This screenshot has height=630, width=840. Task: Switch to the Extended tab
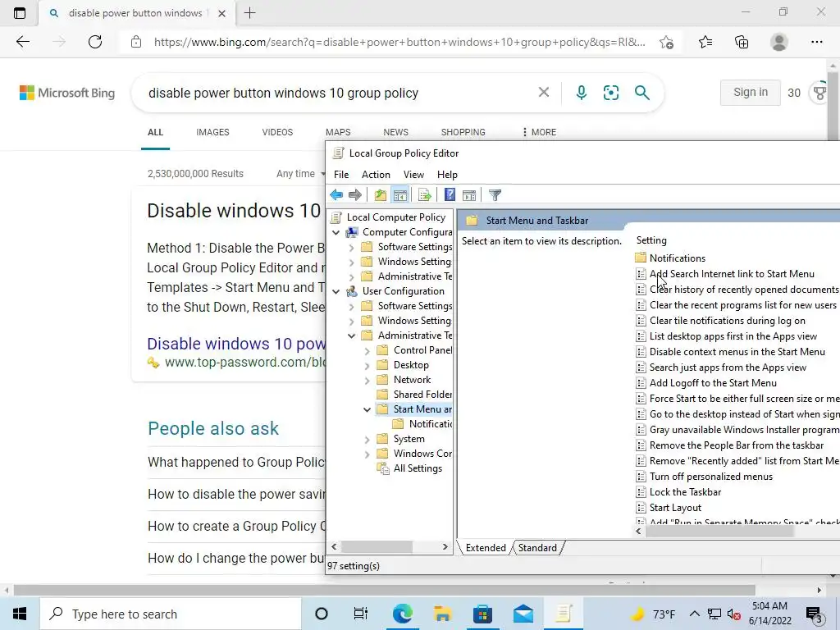click(486, 547)
